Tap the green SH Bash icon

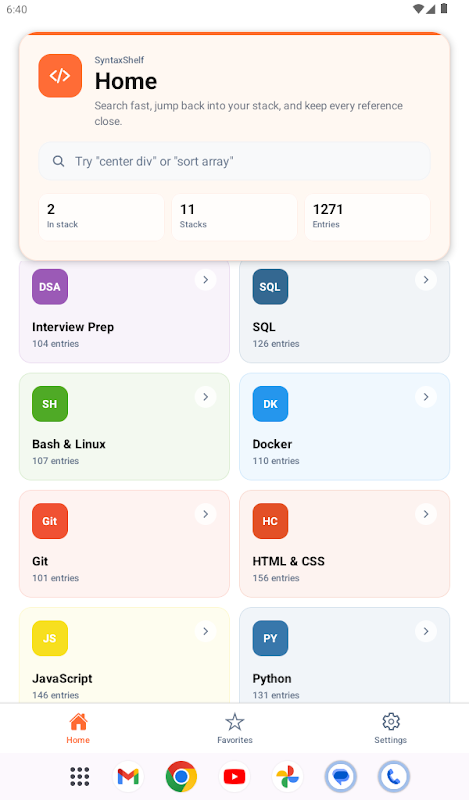(50, 404)
